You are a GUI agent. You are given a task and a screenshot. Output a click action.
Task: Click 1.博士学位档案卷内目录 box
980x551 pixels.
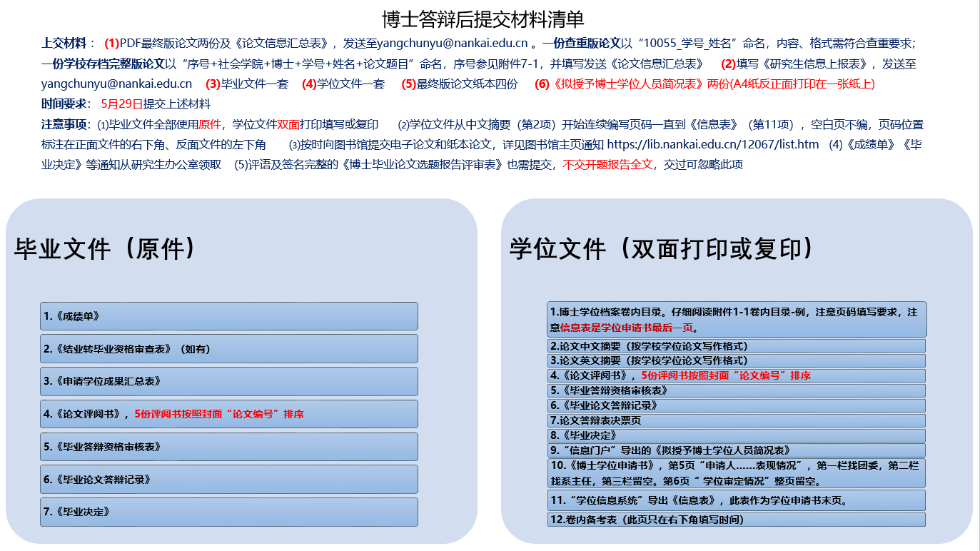click(736, 320)
